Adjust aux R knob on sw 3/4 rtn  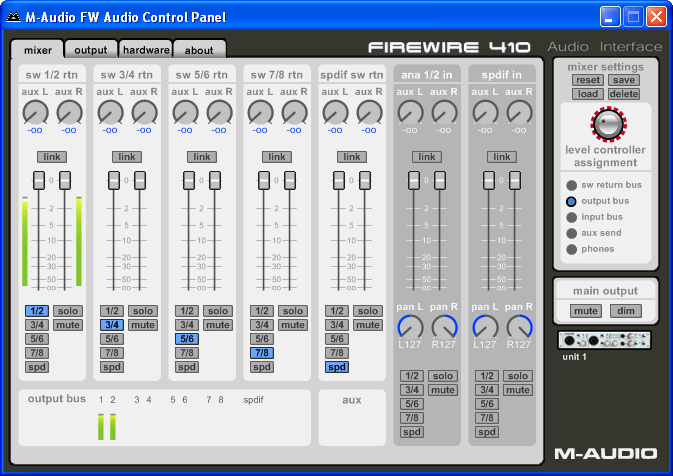pos(144,112)
